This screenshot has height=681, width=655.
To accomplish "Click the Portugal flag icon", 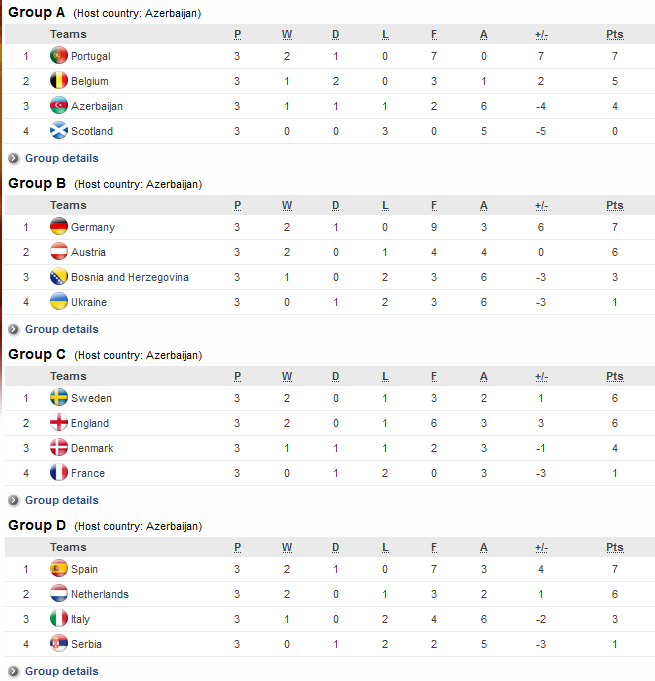I will (x=59, y=55).
